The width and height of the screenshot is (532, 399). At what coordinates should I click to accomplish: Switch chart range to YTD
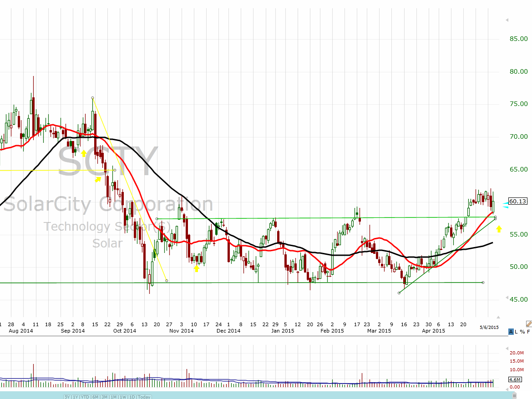tap(85, 397)
